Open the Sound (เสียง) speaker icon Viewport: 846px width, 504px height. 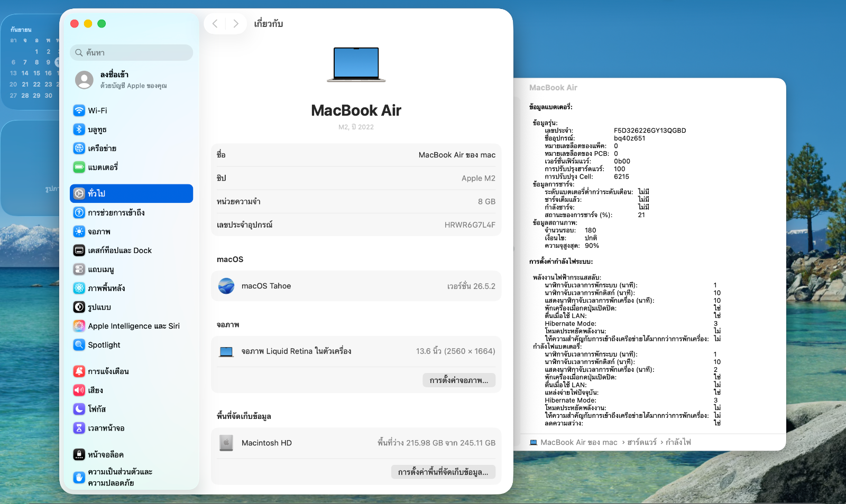tap(79, 390)
